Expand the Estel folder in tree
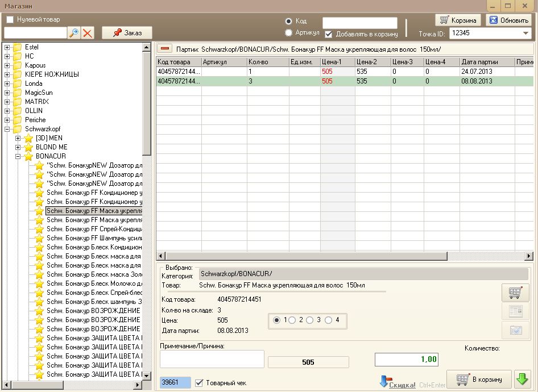 coord(7,47)
